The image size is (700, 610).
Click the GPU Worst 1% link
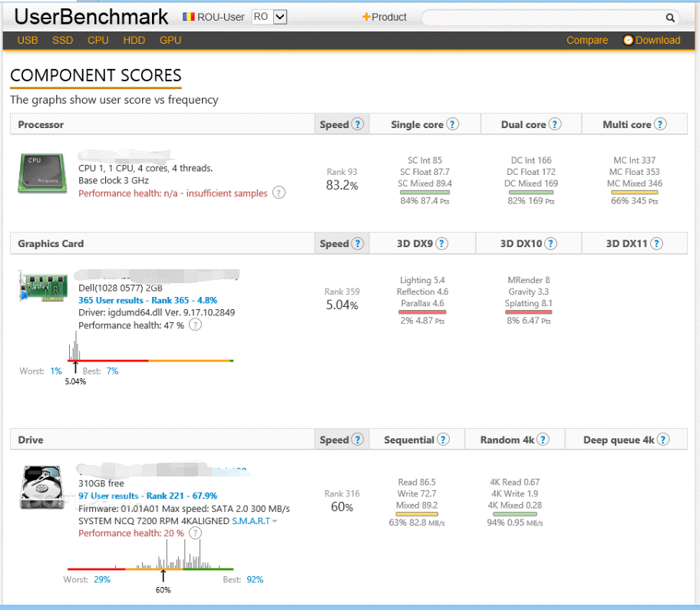(56, 371)
